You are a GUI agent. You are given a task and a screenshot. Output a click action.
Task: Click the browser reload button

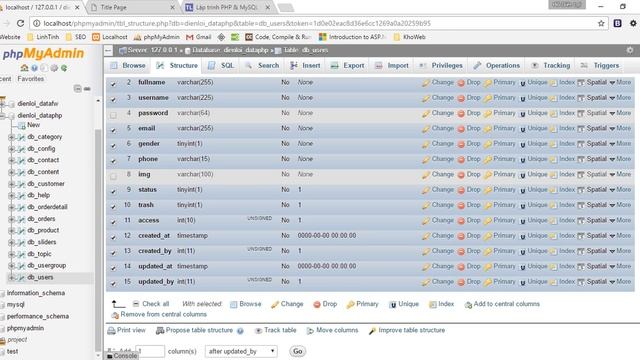pyautogui.click(x=20, y=23)
